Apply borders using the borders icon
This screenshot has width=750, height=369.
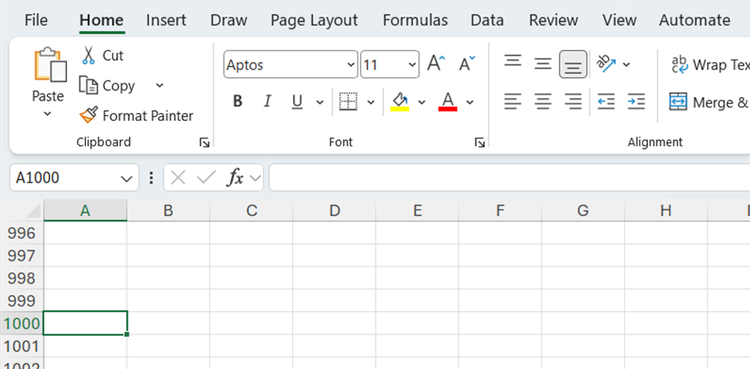tap(348, 101)
